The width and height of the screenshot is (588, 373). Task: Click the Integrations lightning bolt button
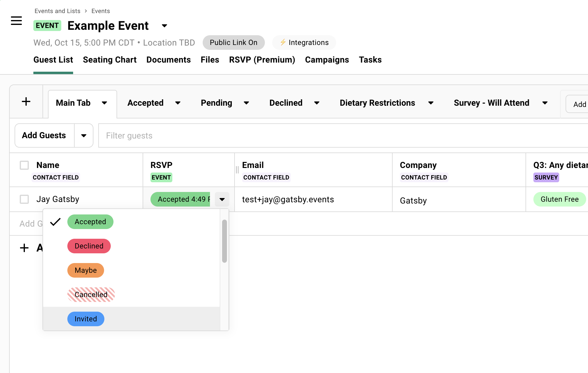click(304, 43)
